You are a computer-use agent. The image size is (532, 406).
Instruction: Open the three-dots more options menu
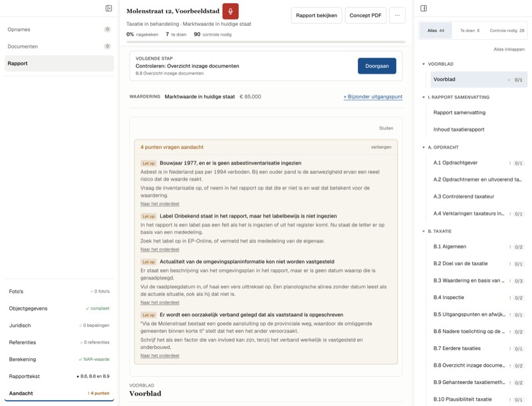(x=397, y=15)
